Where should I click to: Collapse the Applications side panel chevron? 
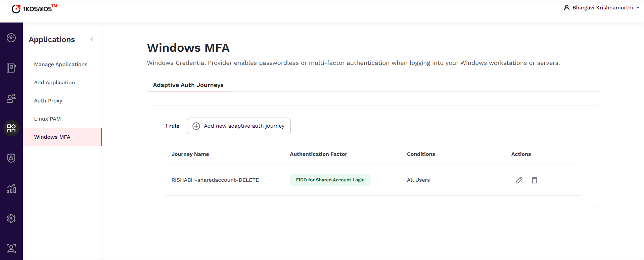tap(92, 39)
